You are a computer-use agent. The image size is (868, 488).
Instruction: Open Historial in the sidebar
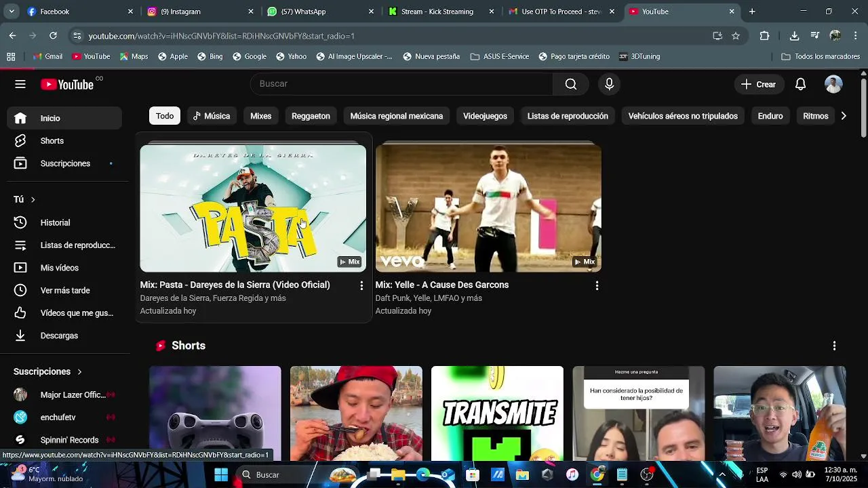point(65,222)
